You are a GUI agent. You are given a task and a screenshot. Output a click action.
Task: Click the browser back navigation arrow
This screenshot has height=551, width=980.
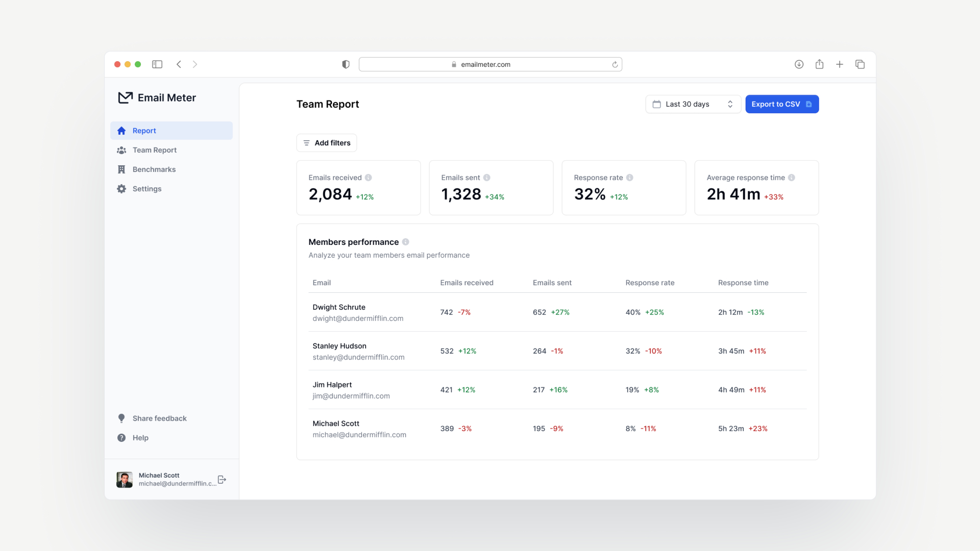coord(178,64)
